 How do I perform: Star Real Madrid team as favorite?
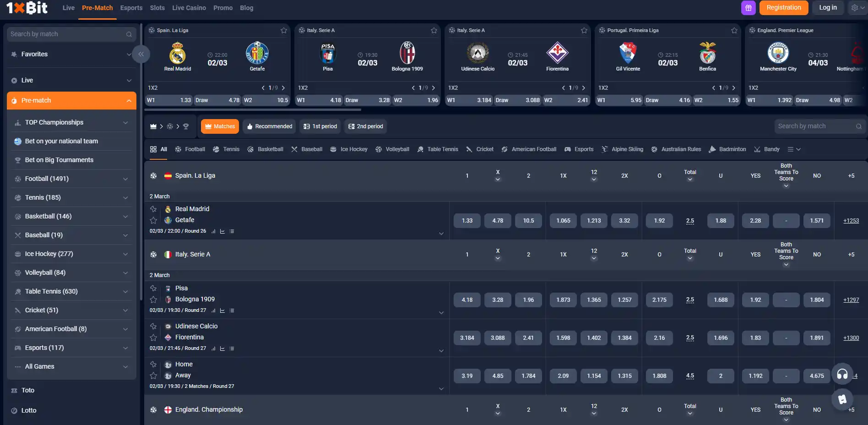tap(153, 209)
